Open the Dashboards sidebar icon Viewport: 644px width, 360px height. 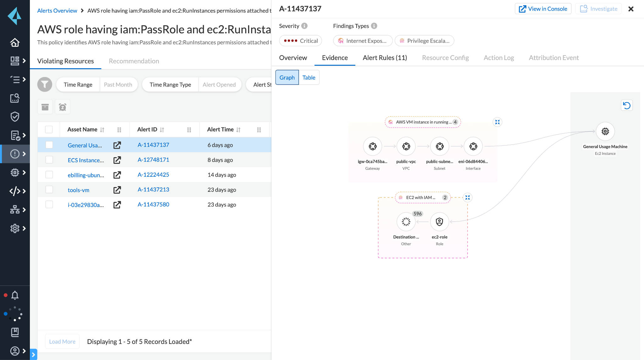15,61
